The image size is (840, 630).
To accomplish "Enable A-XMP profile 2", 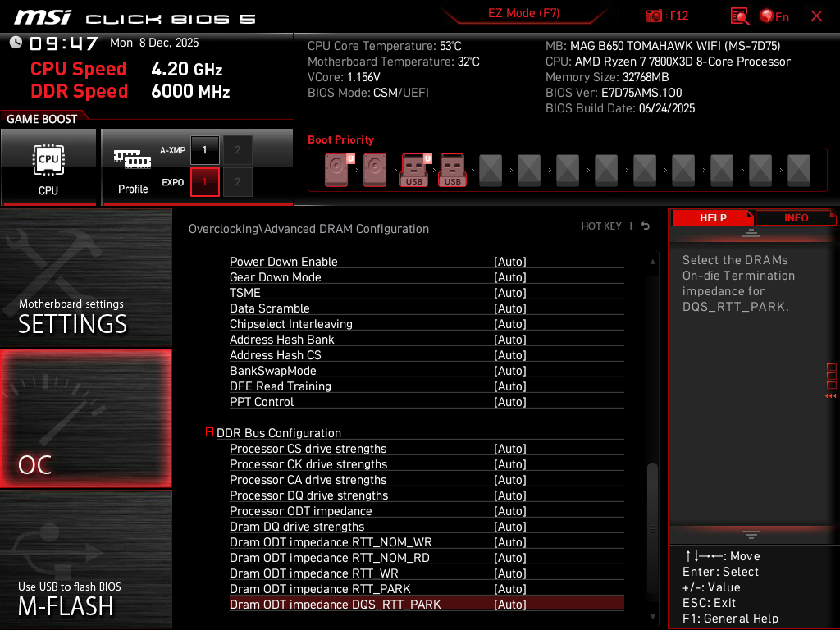I will coord(237,150).
